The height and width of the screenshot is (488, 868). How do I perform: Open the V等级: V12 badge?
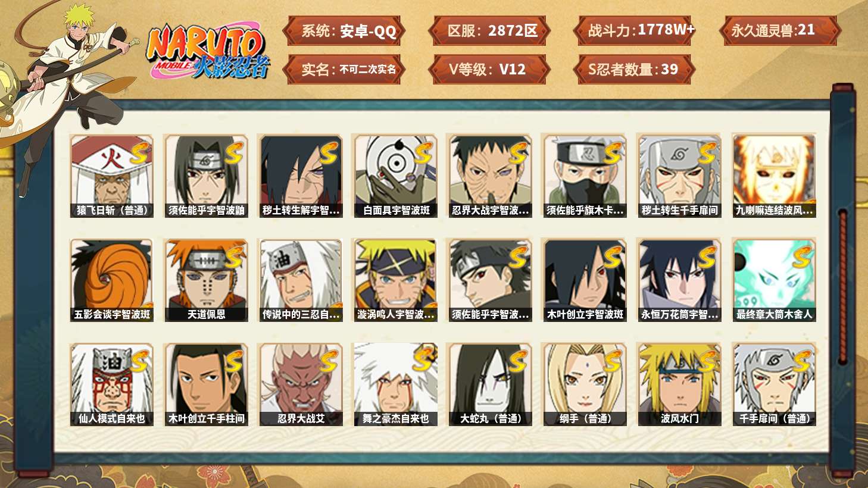(x=489, y=70)
